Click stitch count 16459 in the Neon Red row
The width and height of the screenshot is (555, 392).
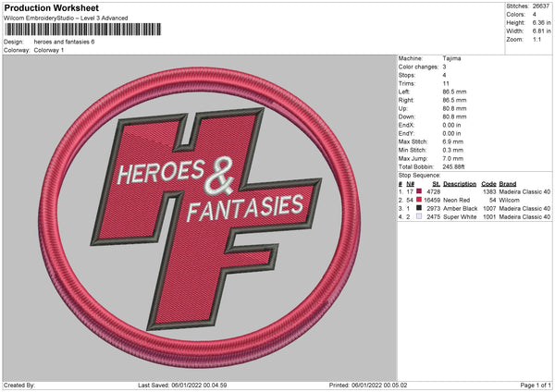coord(432,201)
